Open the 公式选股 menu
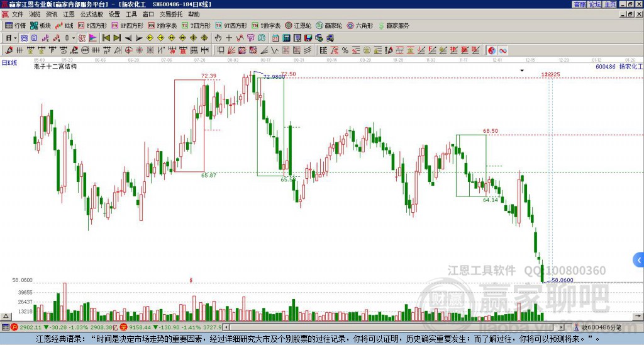Image resolution: width=644 pixels, height=345 pixels. [92, 14]
